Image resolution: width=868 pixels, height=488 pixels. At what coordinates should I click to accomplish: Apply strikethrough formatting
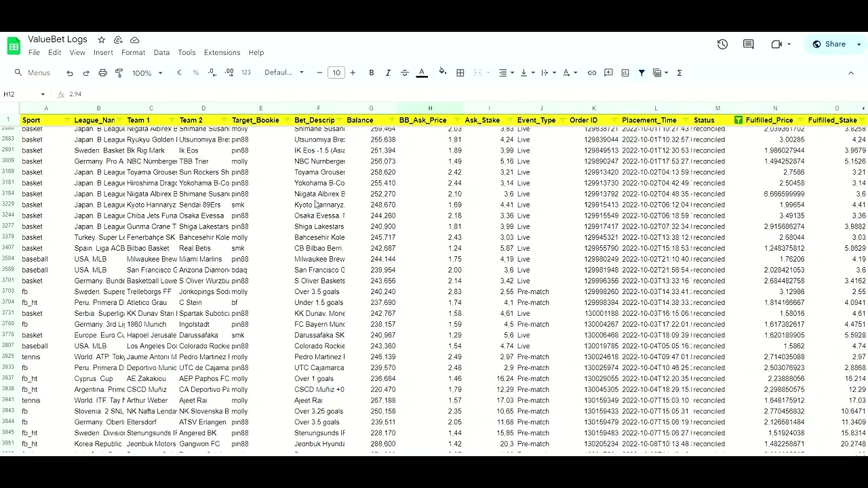tap(405, 73)
